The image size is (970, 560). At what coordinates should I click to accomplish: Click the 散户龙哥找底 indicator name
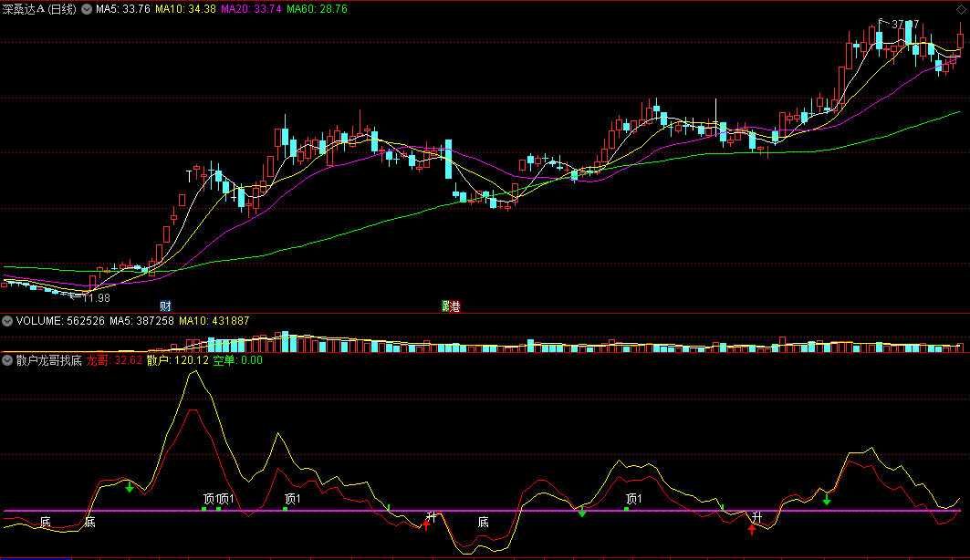(x=49, y=360)
